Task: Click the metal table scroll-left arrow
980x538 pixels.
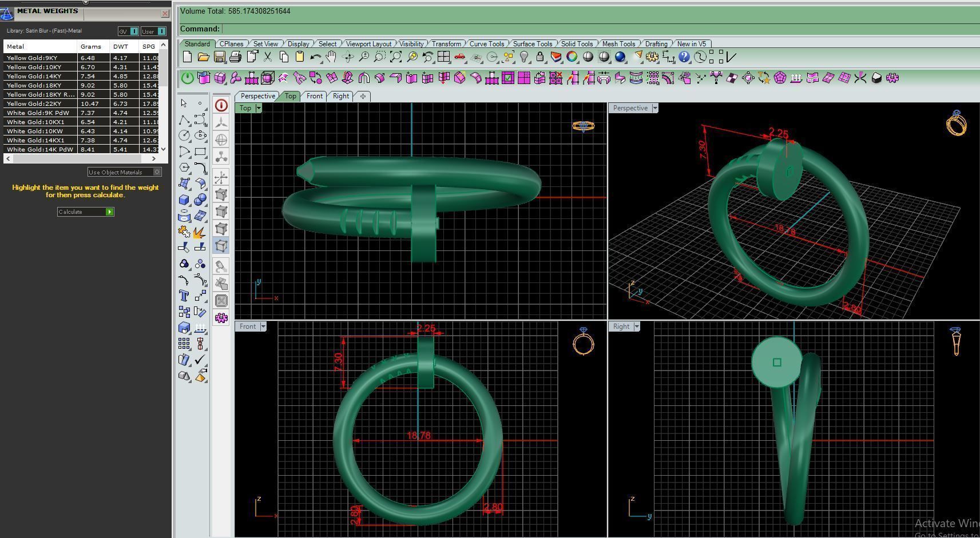Action: [x=7, y=158]
